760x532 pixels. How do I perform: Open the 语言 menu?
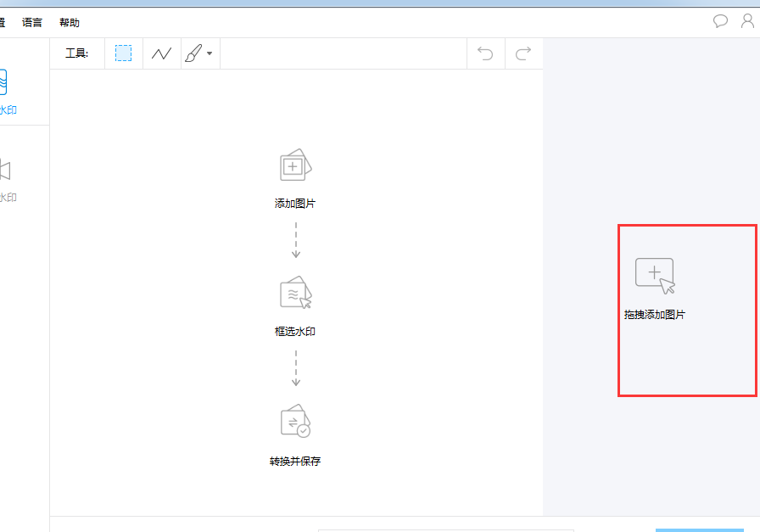[32, 22]
